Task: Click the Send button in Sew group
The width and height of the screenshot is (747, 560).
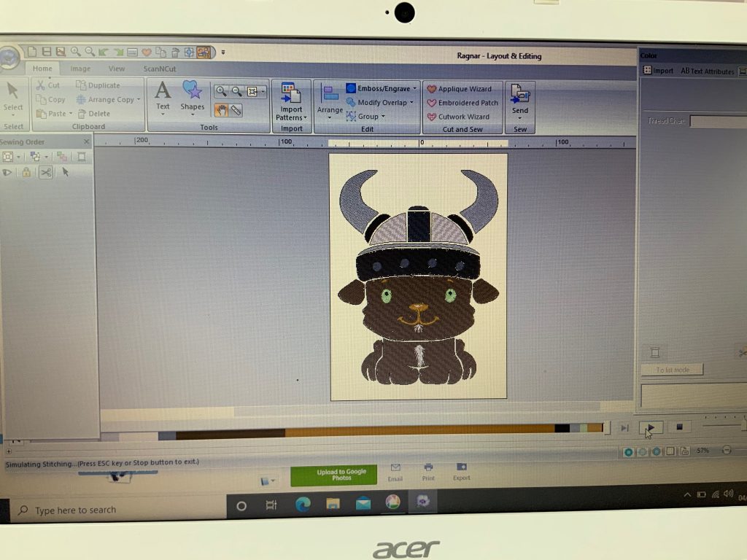Action: 519,101
